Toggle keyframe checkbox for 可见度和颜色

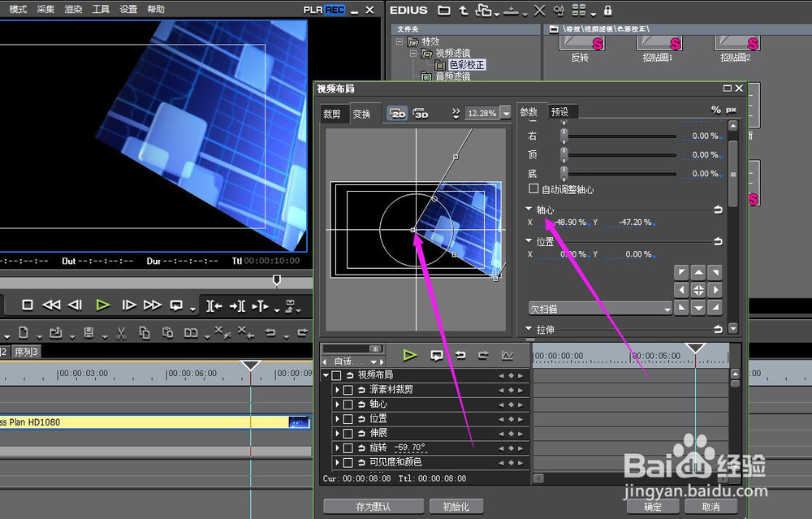tap(348, 462)
